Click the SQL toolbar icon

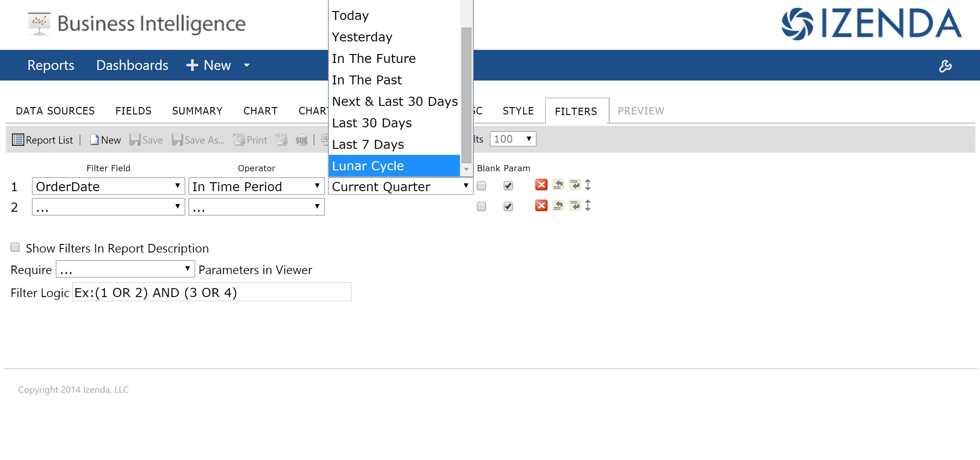(x=301, y=140)
